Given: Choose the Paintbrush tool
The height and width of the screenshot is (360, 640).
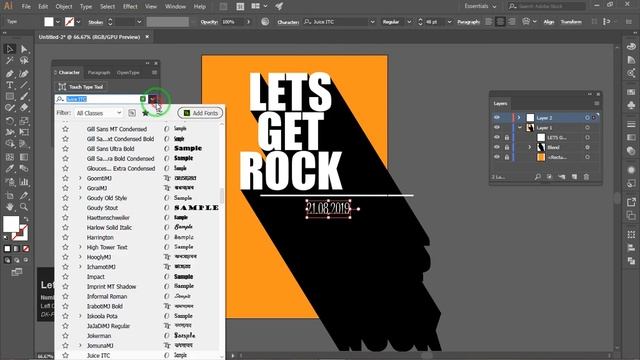Looking at the screenshot, I should tap(24, 96).
